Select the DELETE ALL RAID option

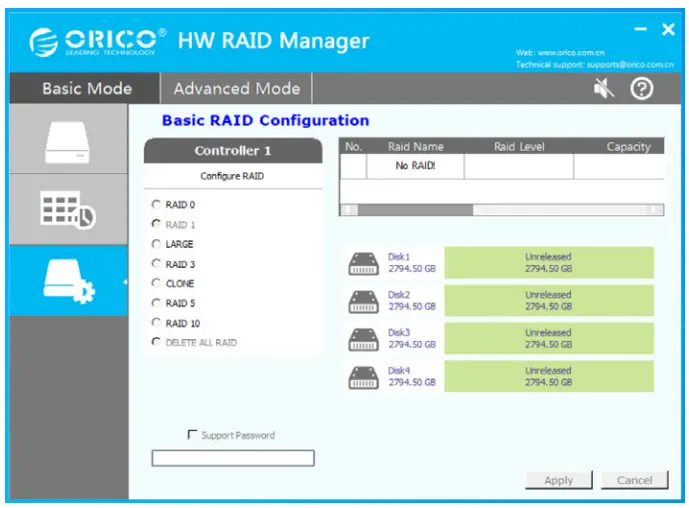pyautogui.click(x=156, y=342)
